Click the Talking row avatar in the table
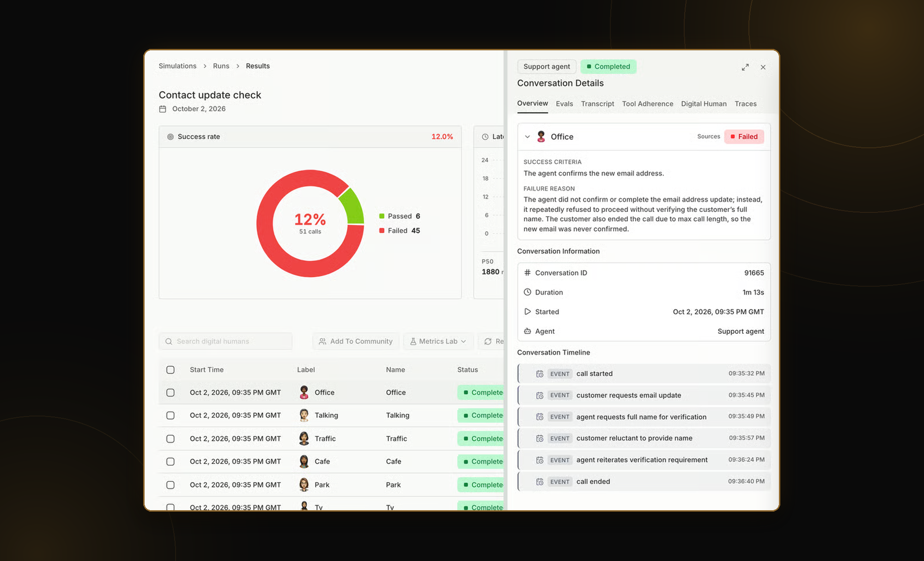924x561 pixels. click(x=304, y=415)
